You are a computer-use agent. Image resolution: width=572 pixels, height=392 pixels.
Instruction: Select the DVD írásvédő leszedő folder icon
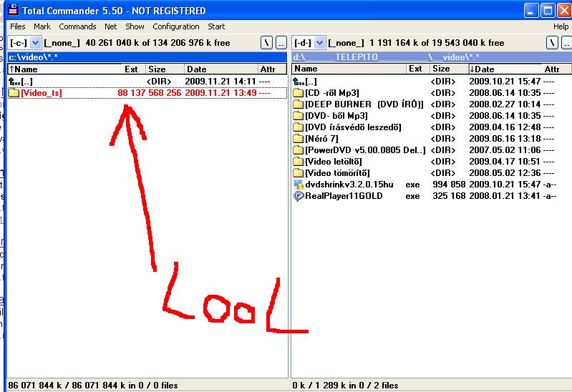pos(299,127)
